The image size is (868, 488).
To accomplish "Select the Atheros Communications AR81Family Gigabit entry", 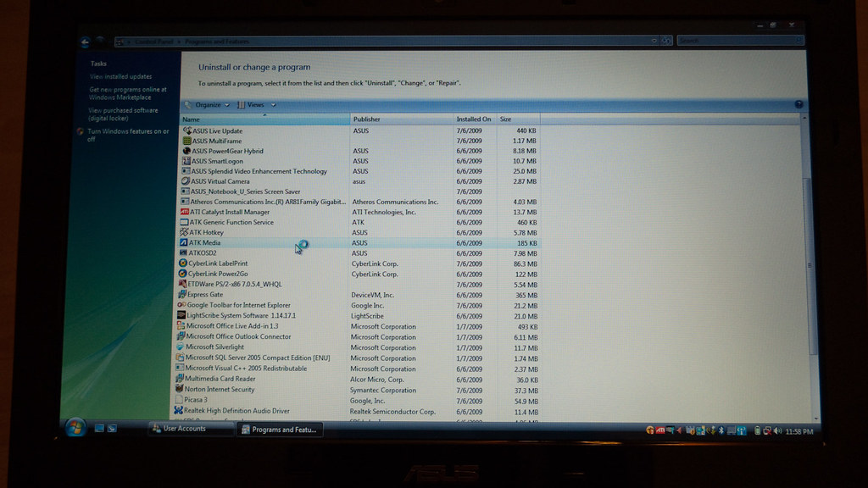I will pos(359,202).
